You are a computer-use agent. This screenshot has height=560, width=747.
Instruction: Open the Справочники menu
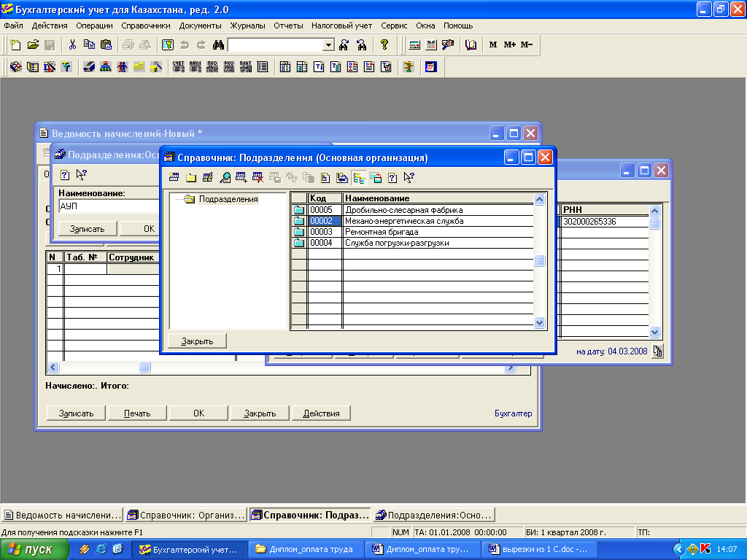pos(146,26)
